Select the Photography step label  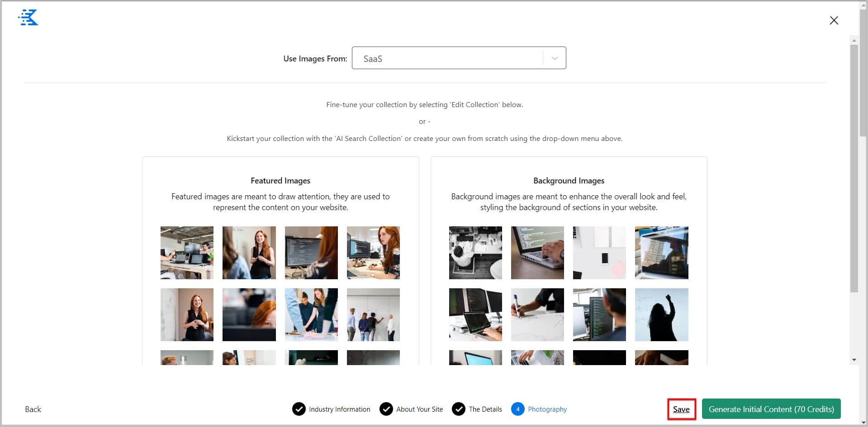547,409
